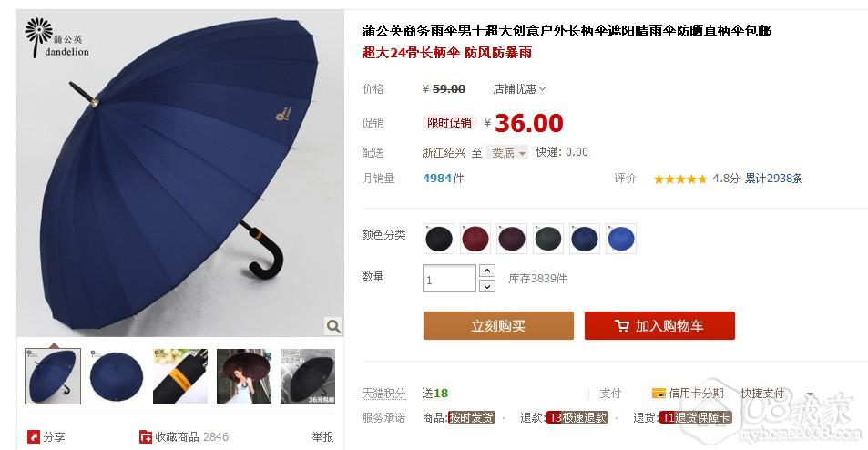
Task: Click the 收藏商品 favorite icon
Action: [x=146, y=436]
